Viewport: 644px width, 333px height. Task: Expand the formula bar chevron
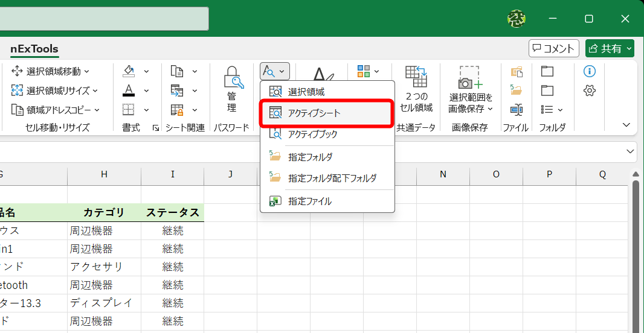pyautogui.click(x=631, y=151)
